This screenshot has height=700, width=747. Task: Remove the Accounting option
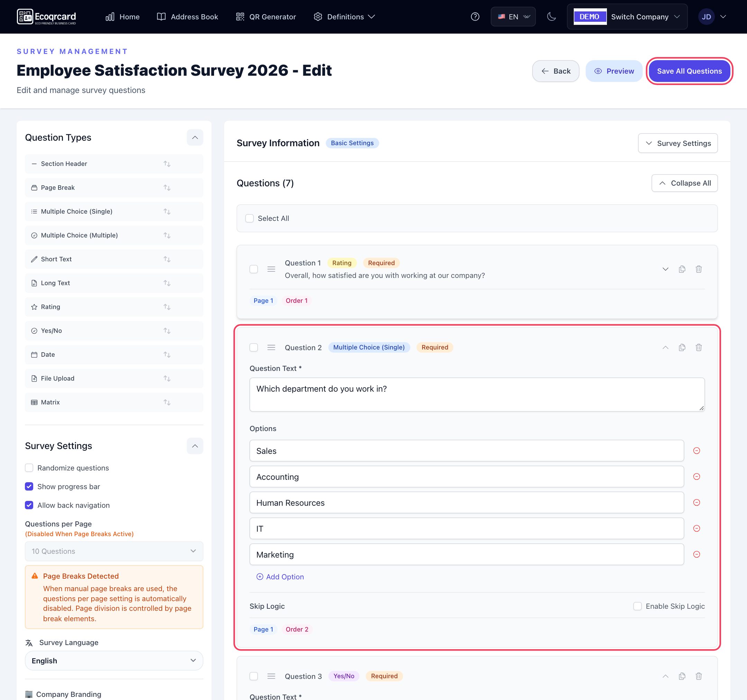pyautogui.click(x=696, y=477)
